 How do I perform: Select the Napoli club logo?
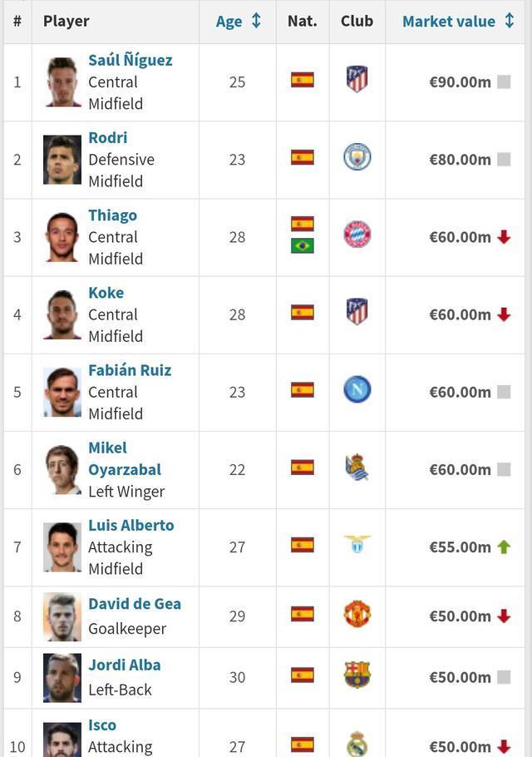(357, 389)
